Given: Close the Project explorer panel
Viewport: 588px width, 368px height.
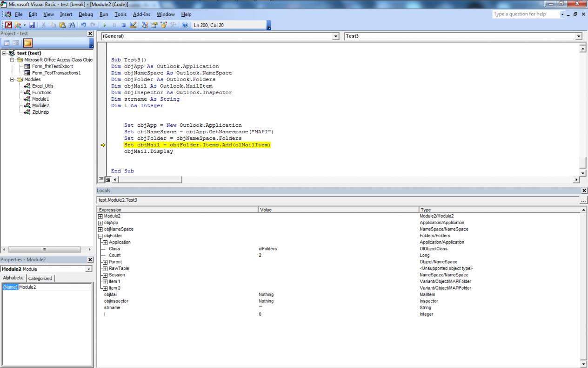Looking at the screenshot, I should (90, 34).
